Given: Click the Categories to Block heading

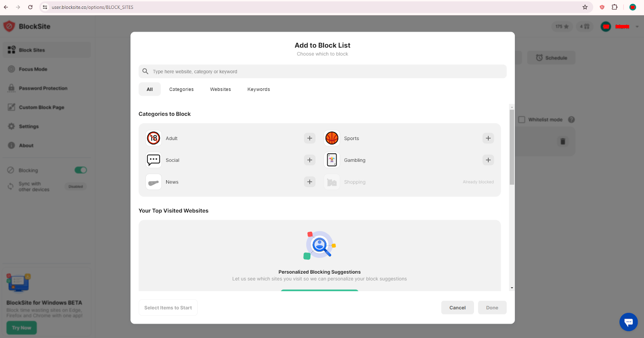Looking at the screenshot, I should (x=165, y=114).
